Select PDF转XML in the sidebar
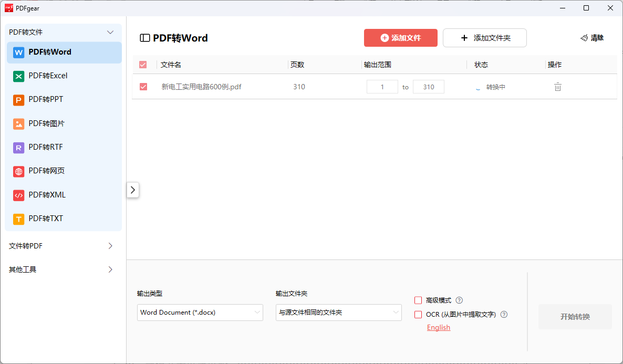This screenshot has height=364, width=623. pos(65,195)
